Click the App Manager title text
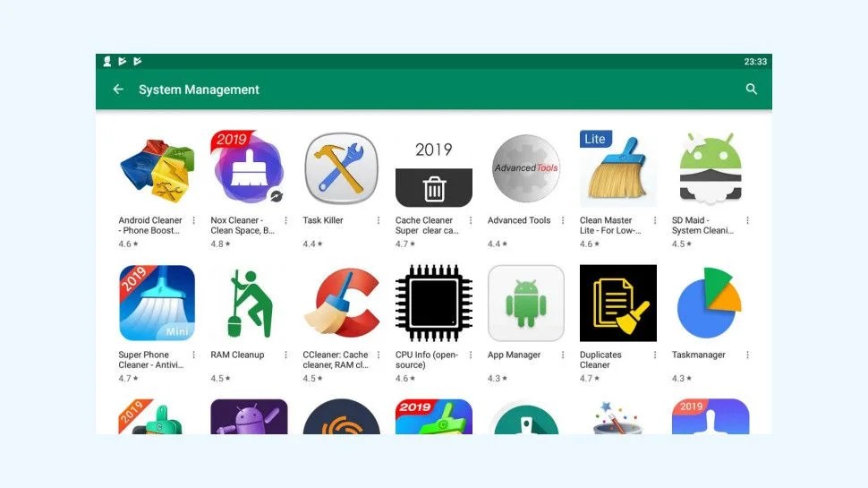 (x=515, y=355)
